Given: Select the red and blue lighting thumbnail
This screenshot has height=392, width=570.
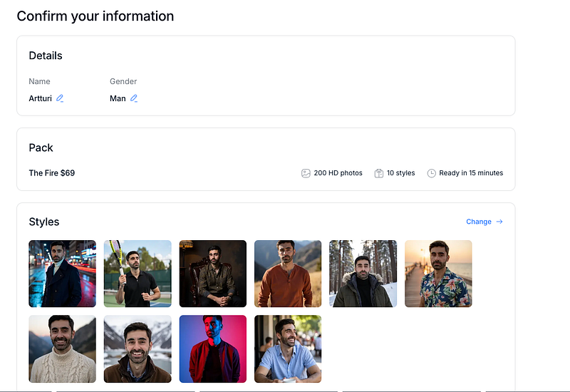Looking at the screenshot, I should pos(212,349).
